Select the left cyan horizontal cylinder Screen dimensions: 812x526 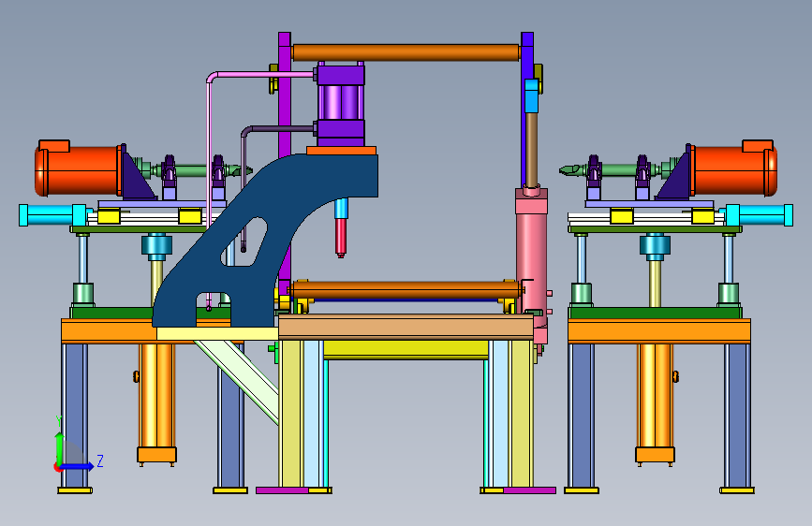tap(52, 215)
